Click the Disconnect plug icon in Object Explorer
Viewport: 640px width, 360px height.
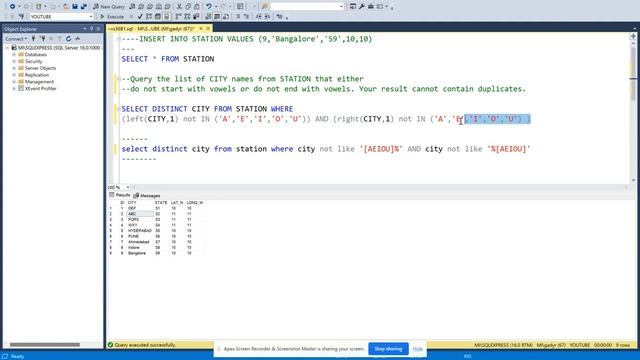point(42,39)
